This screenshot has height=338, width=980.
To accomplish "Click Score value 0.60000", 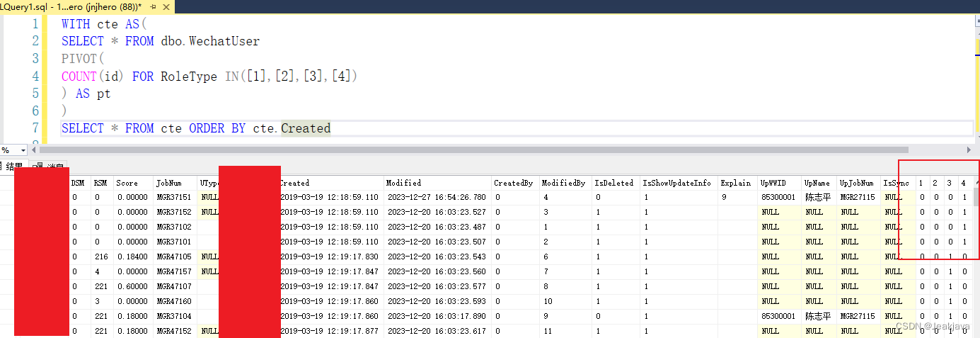I will (x=133, y=286).
